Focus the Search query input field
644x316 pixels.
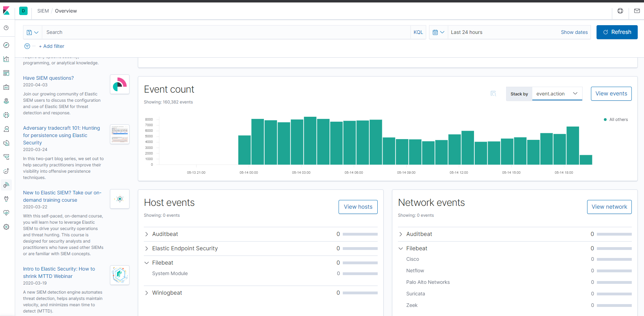(226, 32)
